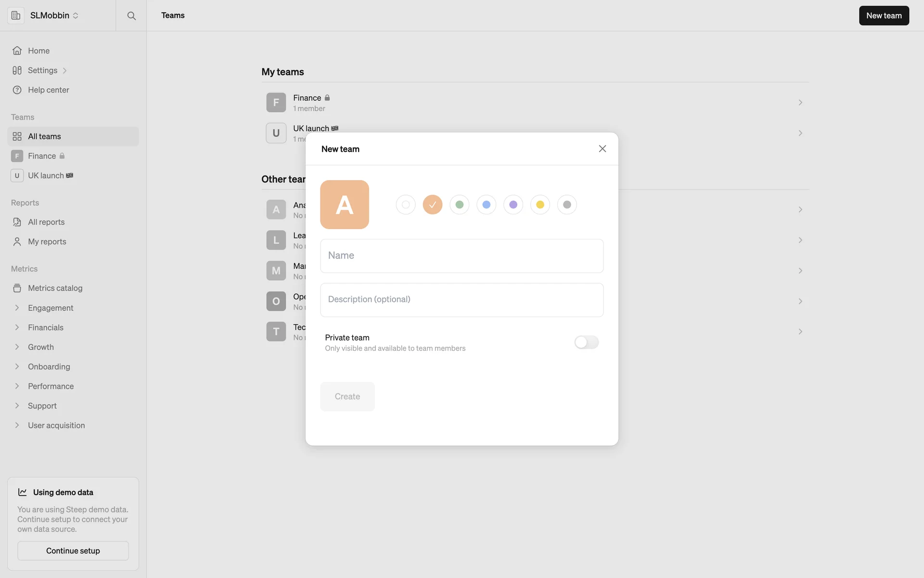Click the SLMobbin workspace building icon
Screen dimensions: 924x578
(16, 15)
